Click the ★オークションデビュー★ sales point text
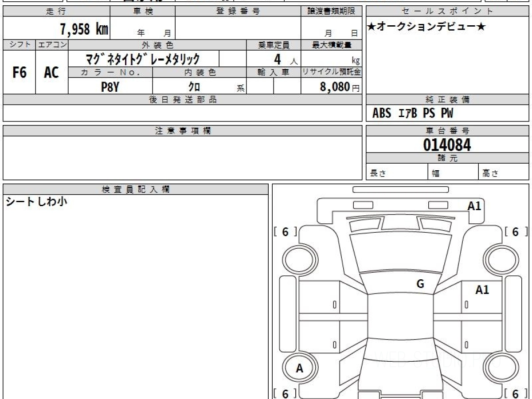 [426, 27]
